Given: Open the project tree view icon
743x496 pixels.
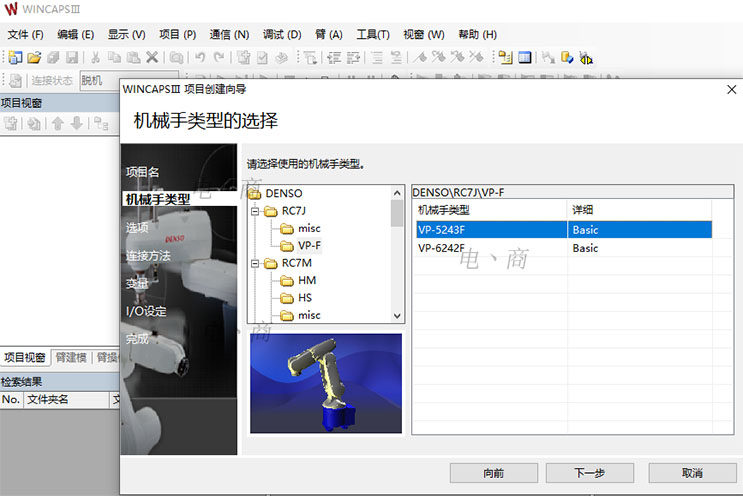Looking at the screenshot, I should coord(506,58).
